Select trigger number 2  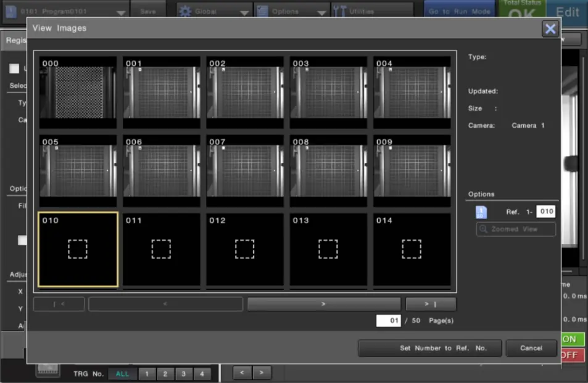click(165, 374)
